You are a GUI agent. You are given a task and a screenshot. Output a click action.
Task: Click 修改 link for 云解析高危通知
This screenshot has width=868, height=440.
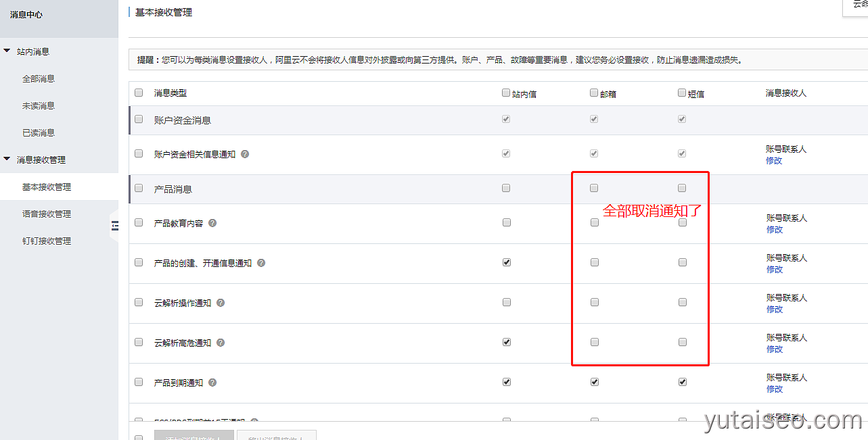[x=774, y=349]
